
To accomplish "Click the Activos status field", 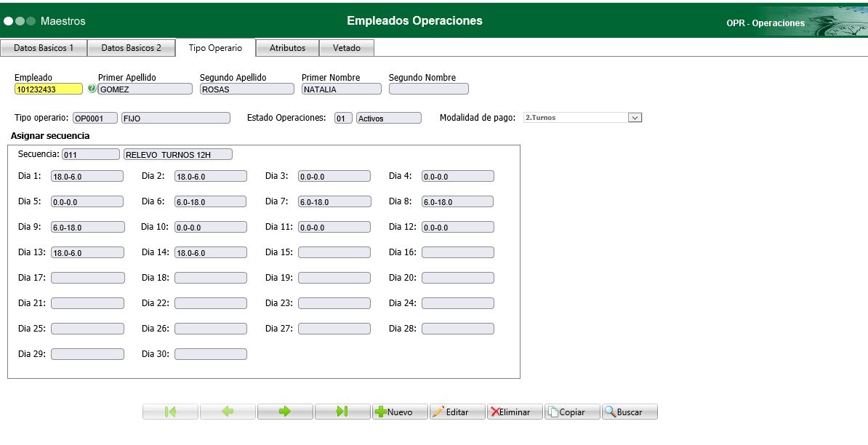I will pyautogui.click(x=389, y=118).
